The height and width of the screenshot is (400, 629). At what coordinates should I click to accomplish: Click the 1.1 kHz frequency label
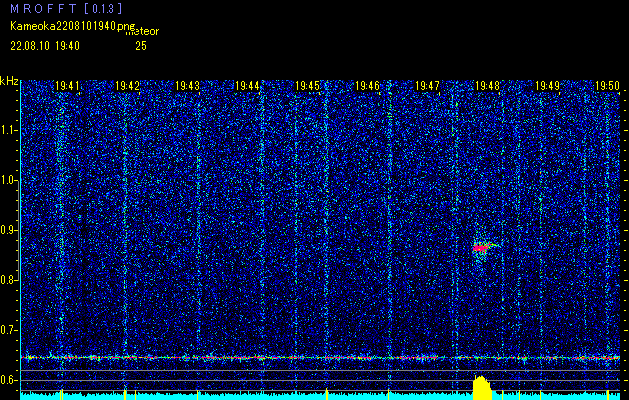point(7,130)
